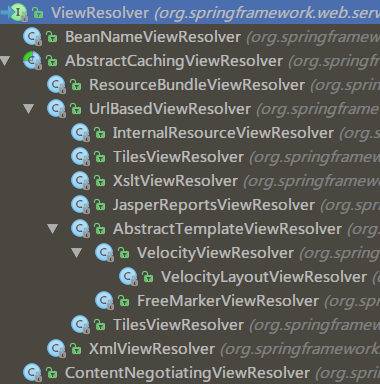Click the package text next to ViewResolver
380x384 pixels.
coord(267,13)
